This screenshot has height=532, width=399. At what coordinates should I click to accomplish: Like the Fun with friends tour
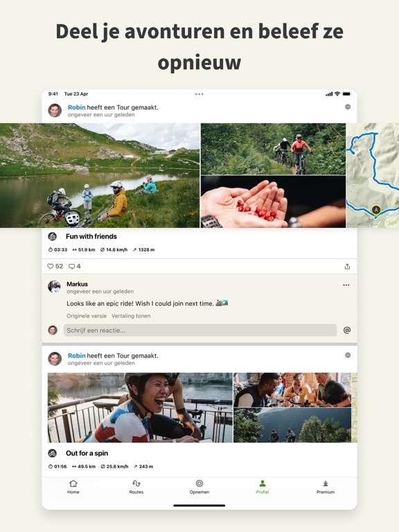click(x=55, y=266)
